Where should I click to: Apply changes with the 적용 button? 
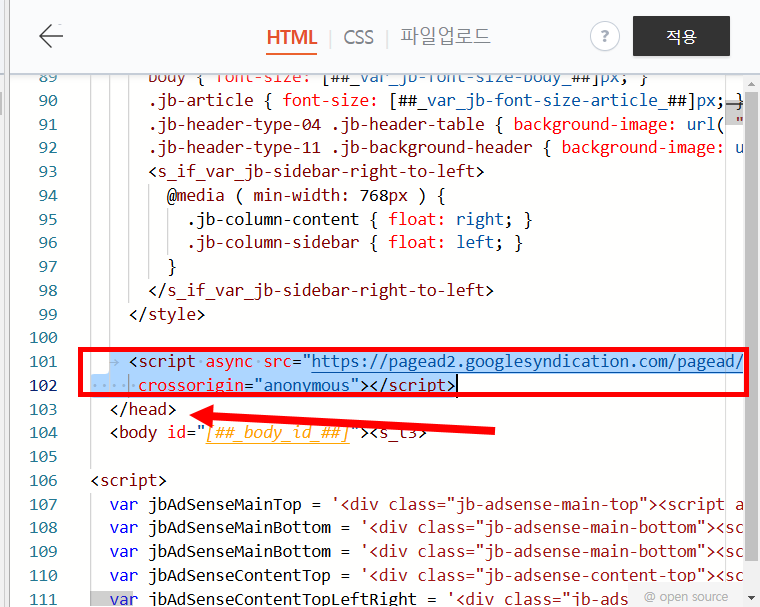(681, 36)
